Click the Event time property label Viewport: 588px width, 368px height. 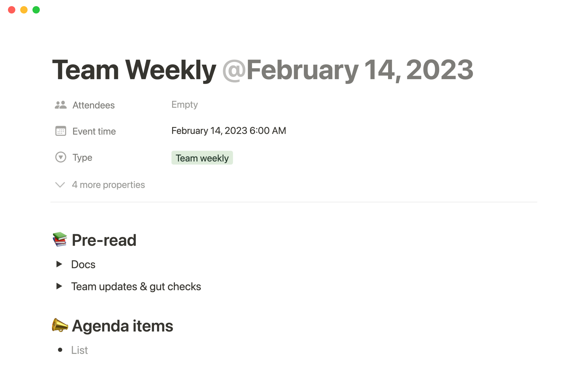click(94, 131)
